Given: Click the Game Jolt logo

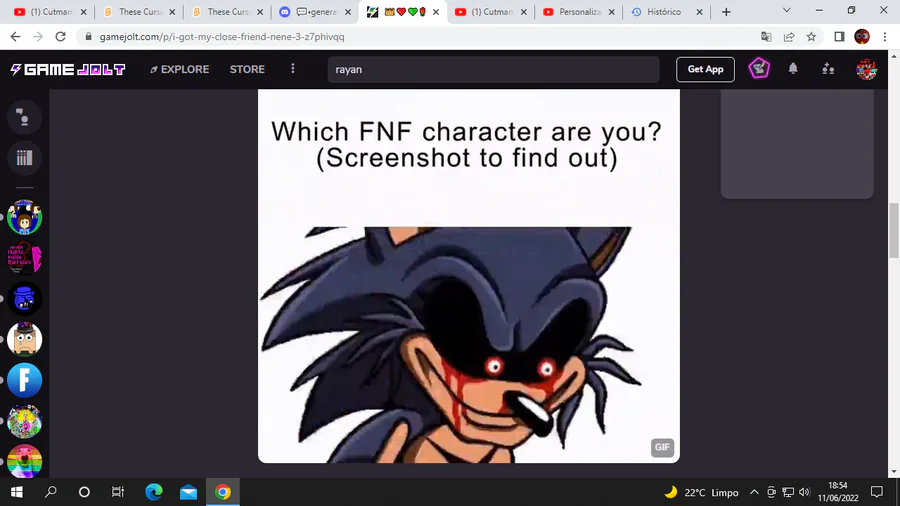Looking at the screenshot, I should coord(68,69).
